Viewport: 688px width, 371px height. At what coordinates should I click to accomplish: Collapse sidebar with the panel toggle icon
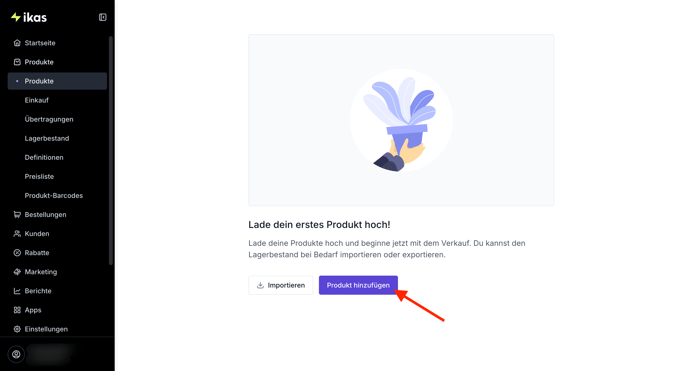103,17
